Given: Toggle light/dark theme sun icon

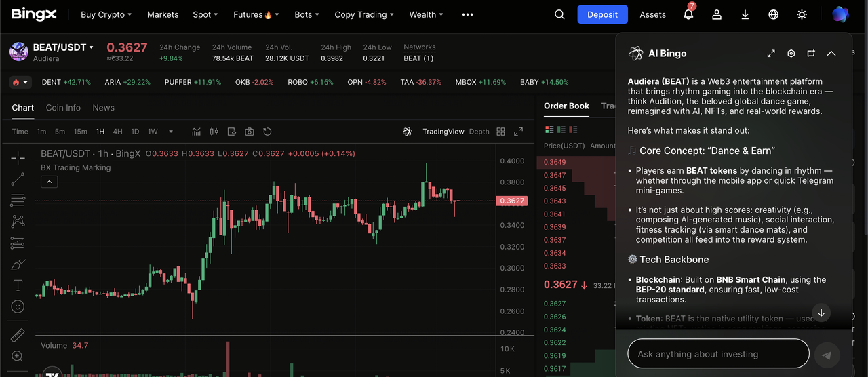Looking at the screenshot, I should 802,14.
